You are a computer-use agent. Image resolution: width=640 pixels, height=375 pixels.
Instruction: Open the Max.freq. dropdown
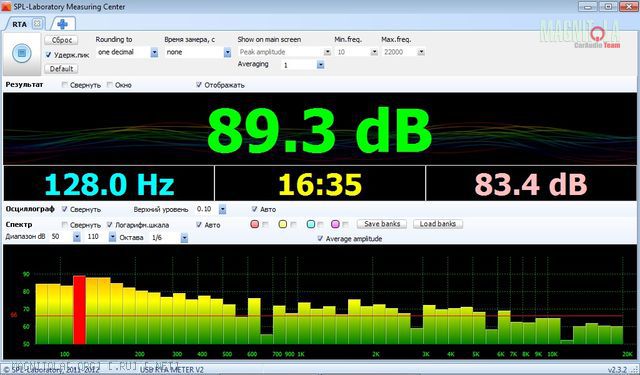[421, 52]
